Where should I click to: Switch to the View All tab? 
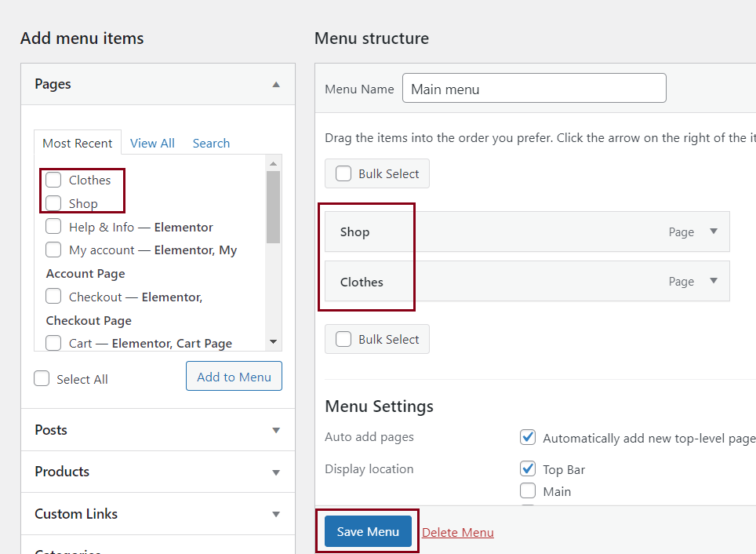[152, 143]
